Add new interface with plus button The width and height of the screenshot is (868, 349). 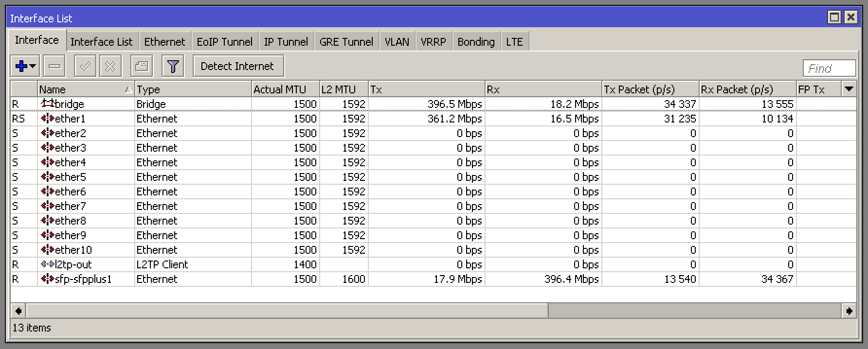tap(25, 66)
